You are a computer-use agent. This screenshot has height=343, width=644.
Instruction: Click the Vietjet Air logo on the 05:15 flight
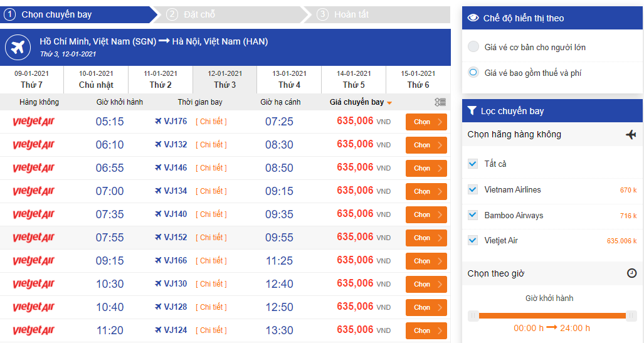(x=34, y=122)
